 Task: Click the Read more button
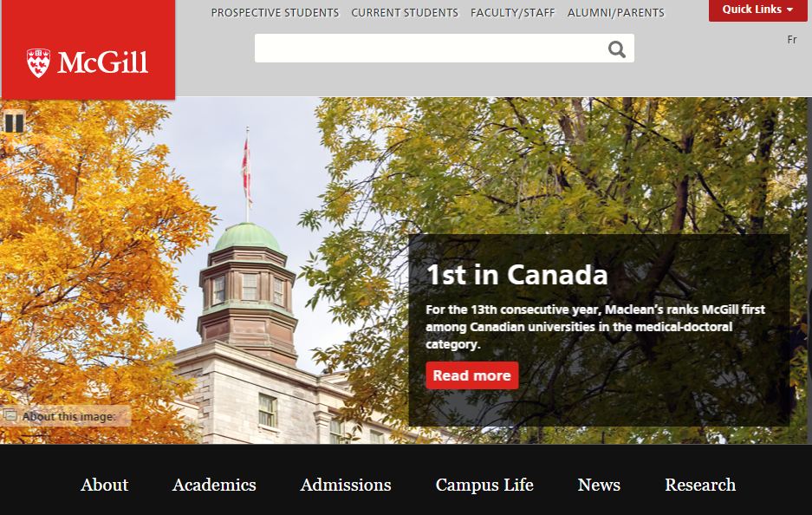(x=471, y=375)
